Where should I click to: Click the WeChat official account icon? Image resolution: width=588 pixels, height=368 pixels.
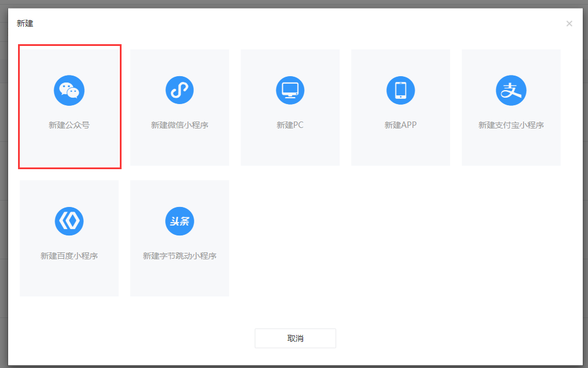[69, 90]
